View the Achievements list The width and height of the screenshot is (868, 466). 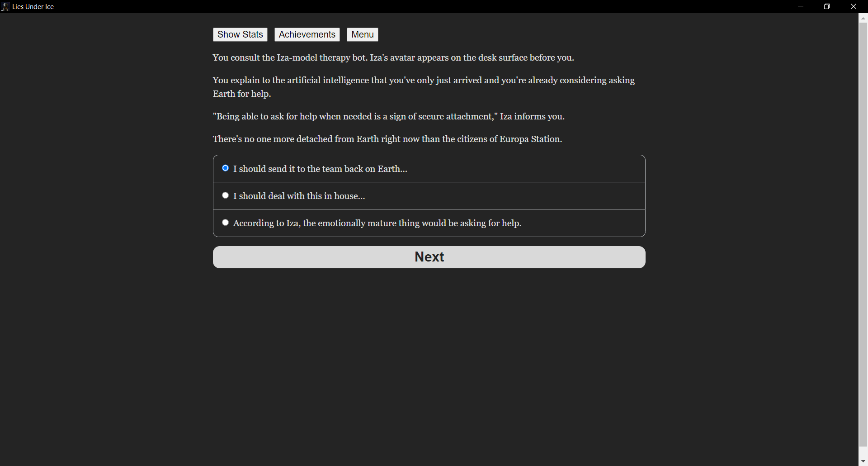[307, 35]
